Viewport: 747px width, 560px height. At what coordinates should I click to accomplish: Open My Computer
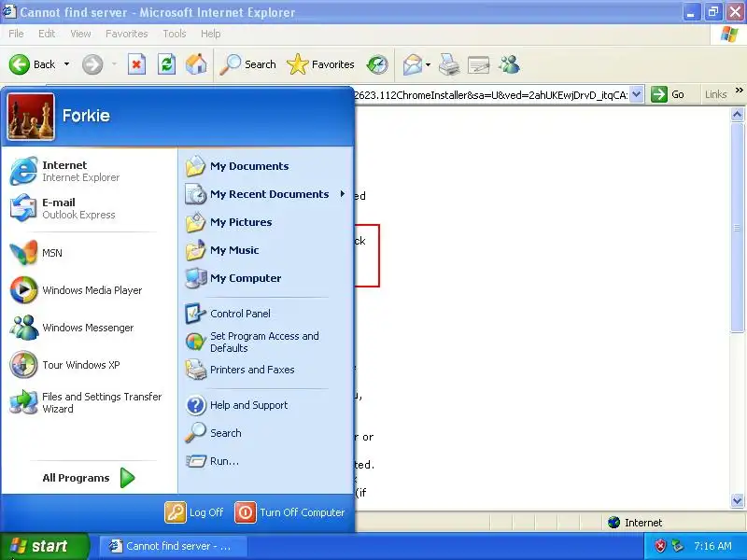[266, 278]
